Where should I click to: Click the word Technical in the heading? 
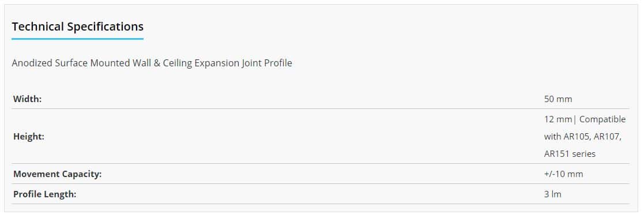click(38, 27)
